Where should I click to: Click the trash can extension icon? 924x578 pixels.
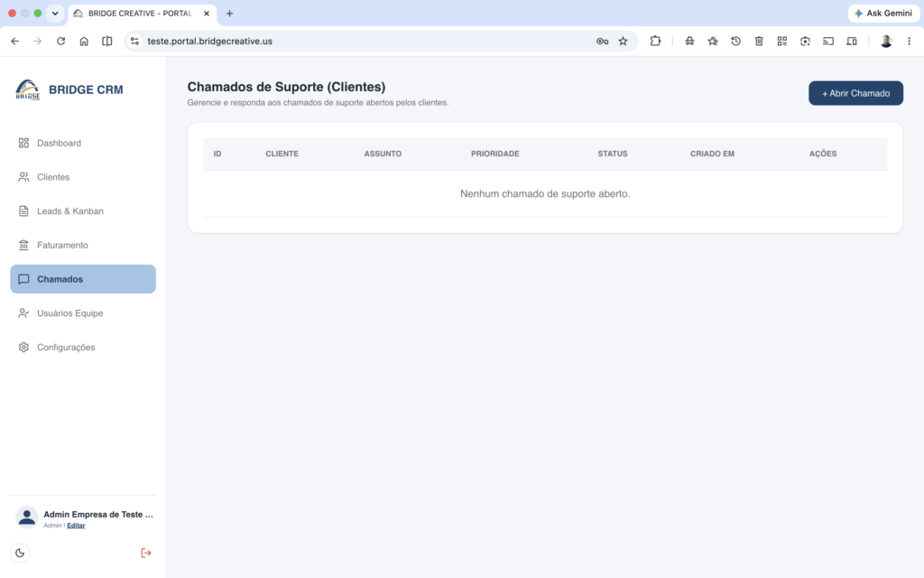pyautogui.click(x=759, y=42)
